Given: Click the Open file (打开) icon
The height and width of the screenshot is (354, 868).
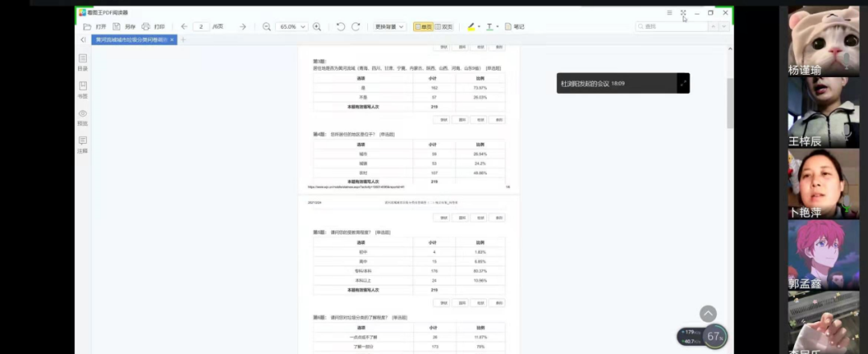Looking at the screenshot, I should (x=87, y=26).
